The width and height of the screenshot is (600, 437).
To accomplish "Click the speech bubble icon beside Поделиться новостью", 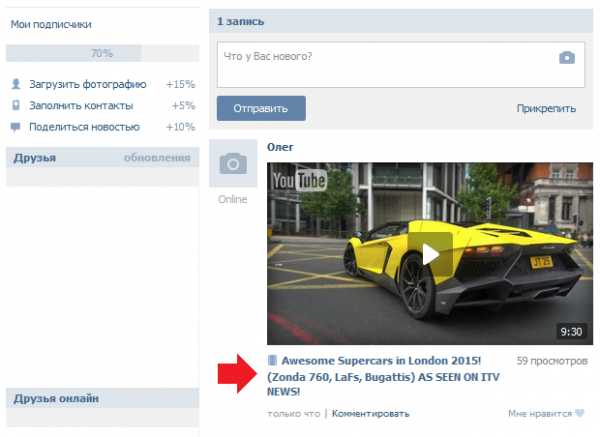I will (x=15, y=127).
